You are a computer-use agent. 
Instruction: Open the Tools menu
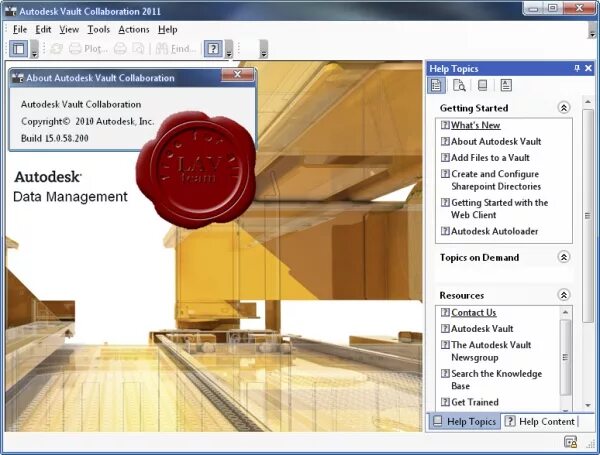pyautogui.click(x=99, y=29)
